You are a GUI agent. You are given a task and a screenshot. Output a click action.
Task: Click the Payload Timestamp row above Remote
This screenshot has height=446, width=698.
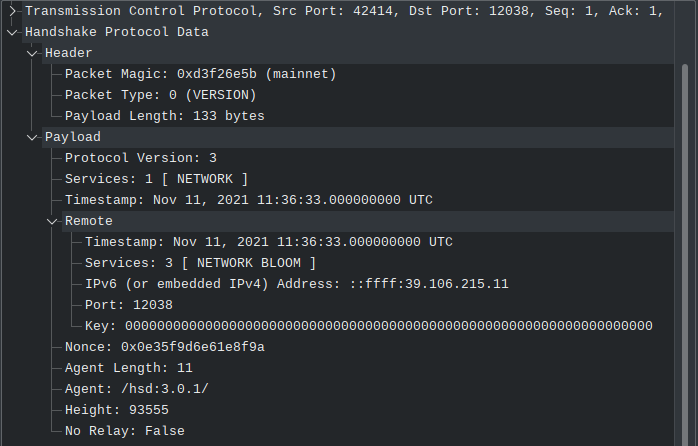(x=248, y=200)
